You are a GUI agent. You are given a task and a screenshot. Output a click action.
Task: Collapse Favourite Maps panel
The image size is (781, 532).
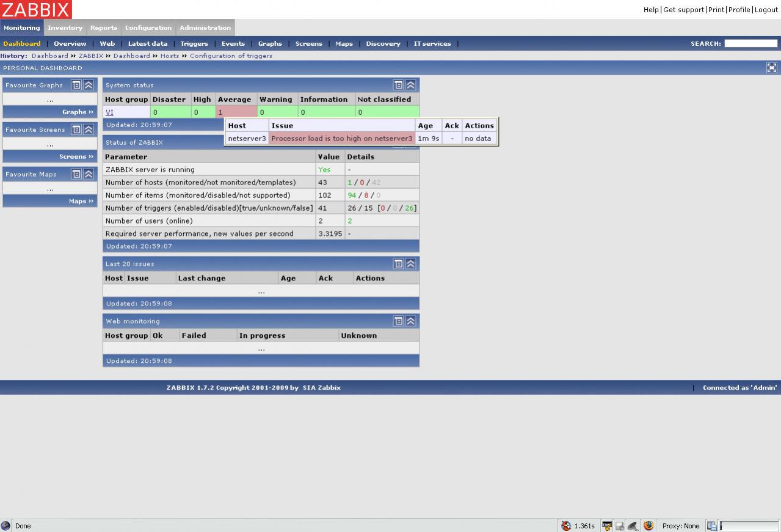(89, 174)
